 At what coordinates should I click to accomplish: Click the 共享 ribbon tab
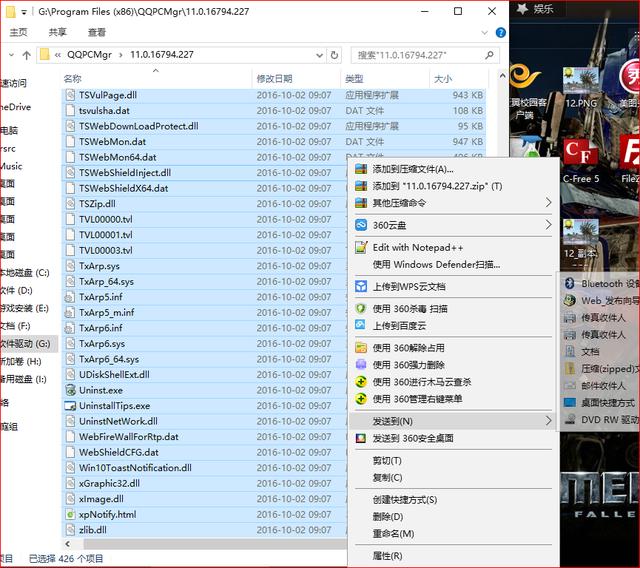pyautogui.click(x=58, y=32)
